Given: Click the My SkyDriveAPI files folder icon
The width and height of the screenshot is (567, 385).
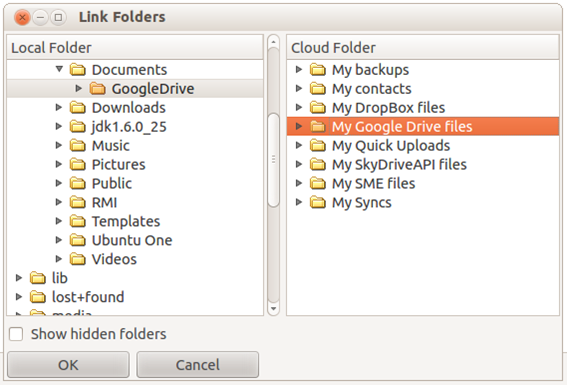Looking at the screenshot, I should point(317,164).
